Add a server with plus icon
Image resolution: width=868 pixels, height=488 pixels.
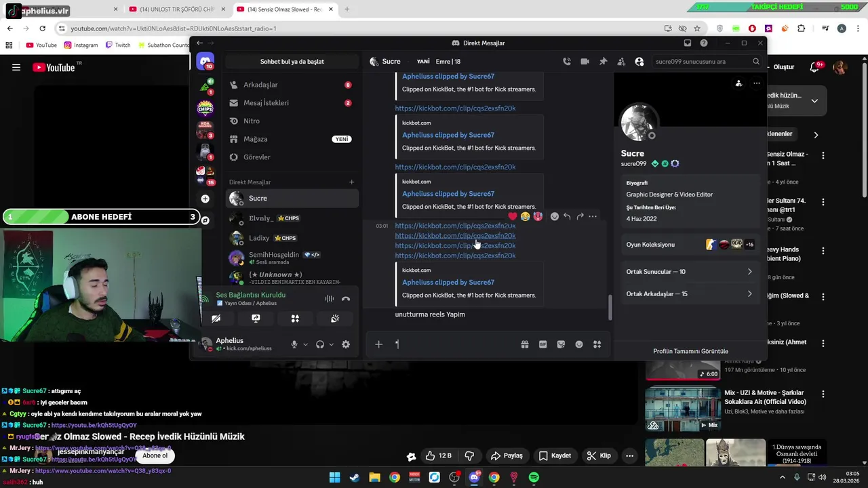(x=205, y=199)
